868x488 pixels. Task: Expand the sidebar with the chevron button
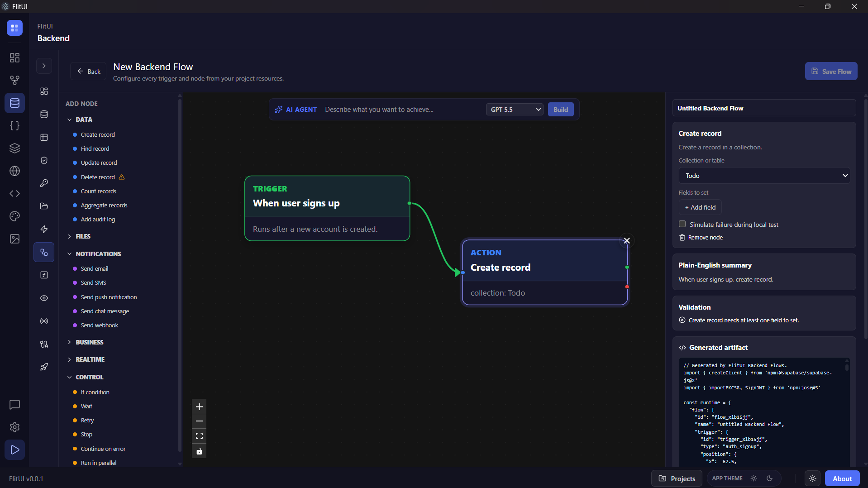coord(44,66)
